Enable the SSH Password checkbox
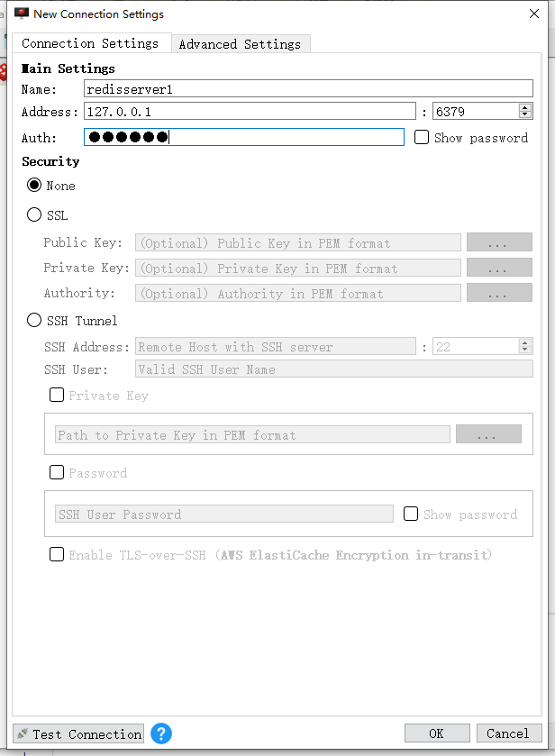The height and width of the screenshot is (756, 555). point(57,472)
